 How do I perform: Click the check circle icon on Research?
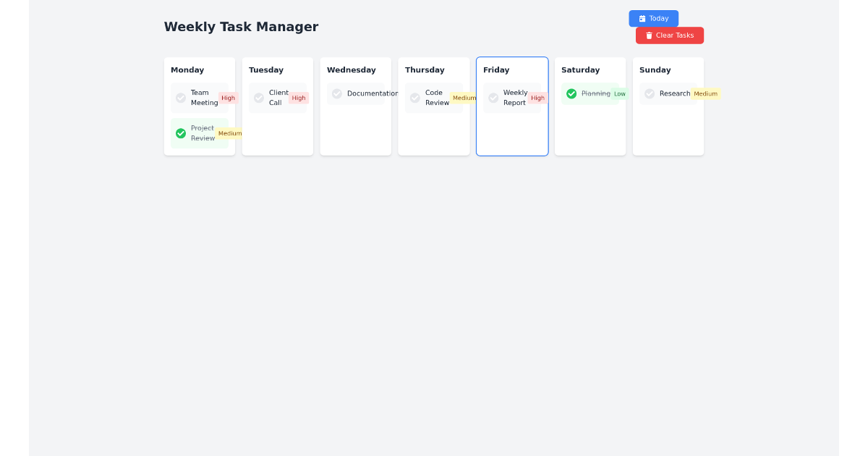coord(649,93)
